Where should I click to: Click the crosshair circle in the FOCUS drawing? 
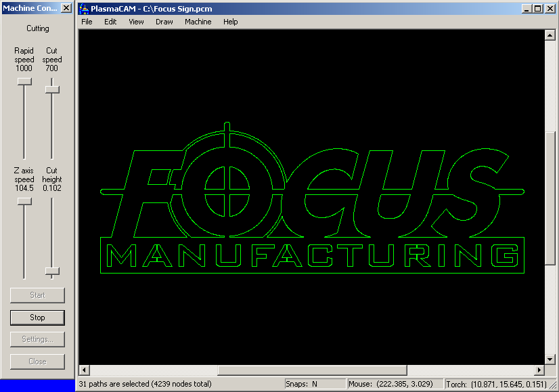pyautogui.click(x=227, y=192)
